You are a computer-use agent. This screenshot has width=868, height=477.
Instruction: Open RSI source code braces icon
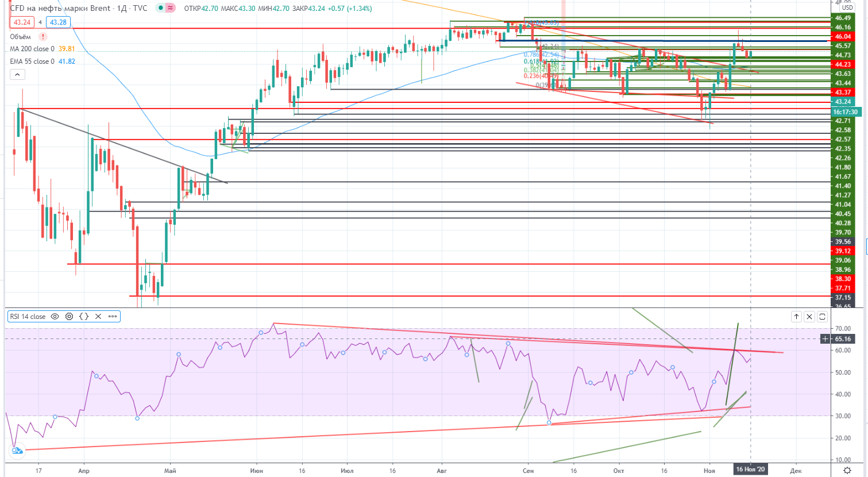click(84, 317)
